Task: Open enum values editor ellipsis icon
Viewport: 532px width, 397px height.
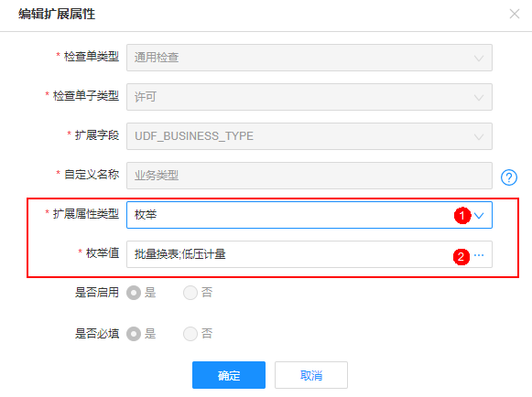Action: [x=479, y=255]
